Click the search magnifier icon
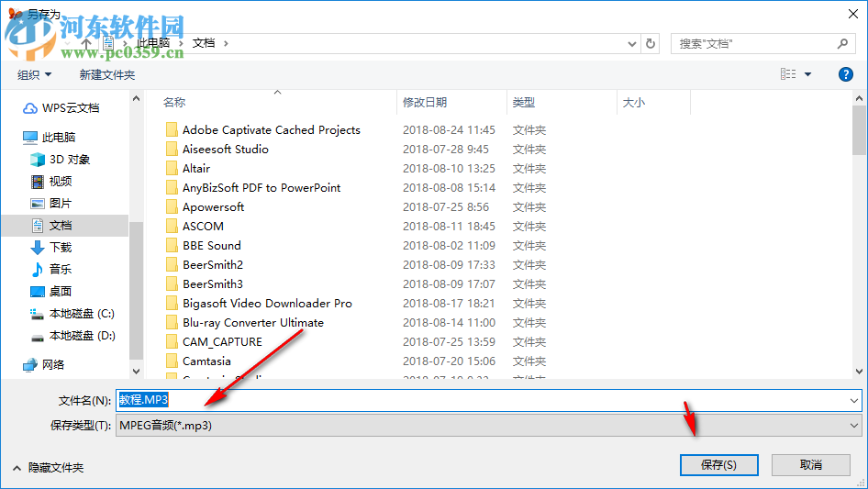This screenshot has width=868, height=489. pyautogui.click(x=842, y=43)
